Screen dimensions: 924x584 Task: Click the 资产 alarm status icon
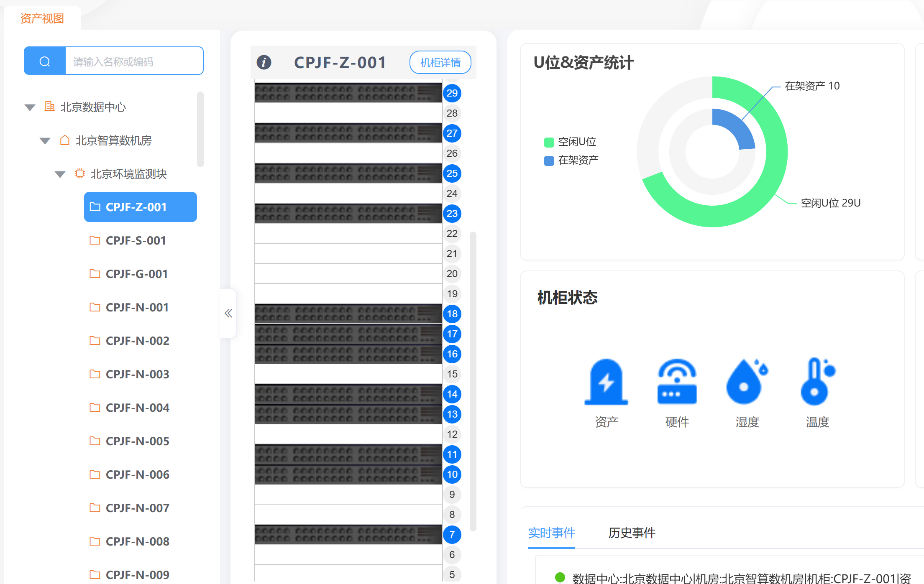point(606,382)
